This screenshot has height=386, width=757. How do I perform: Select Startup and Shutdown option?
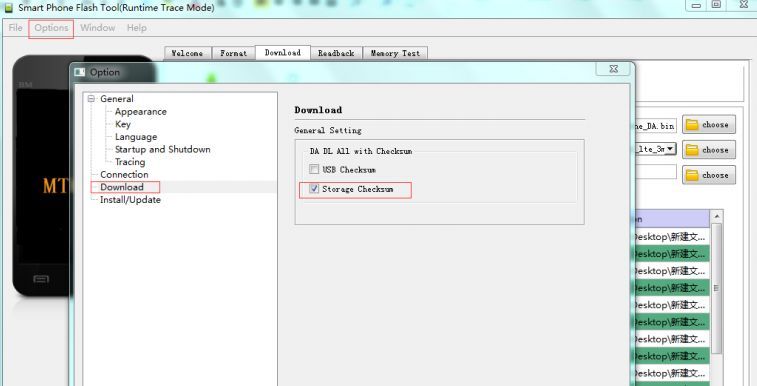click(x=162, y=149)
